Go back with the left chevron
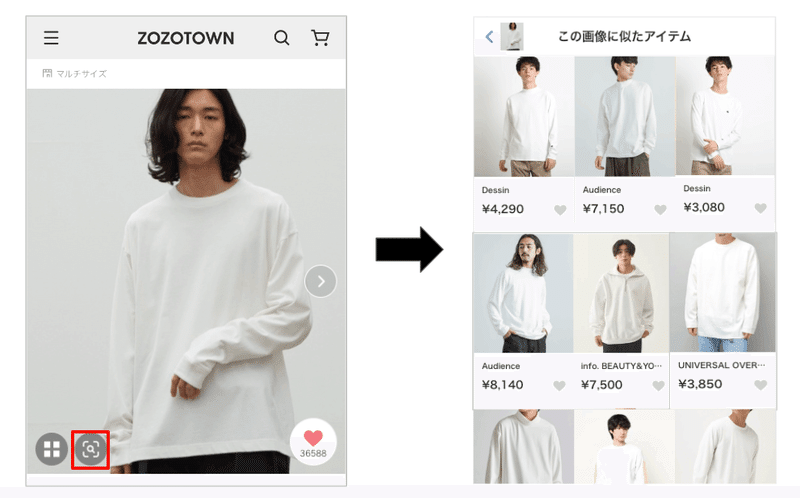800x498 pixels. 489,37
